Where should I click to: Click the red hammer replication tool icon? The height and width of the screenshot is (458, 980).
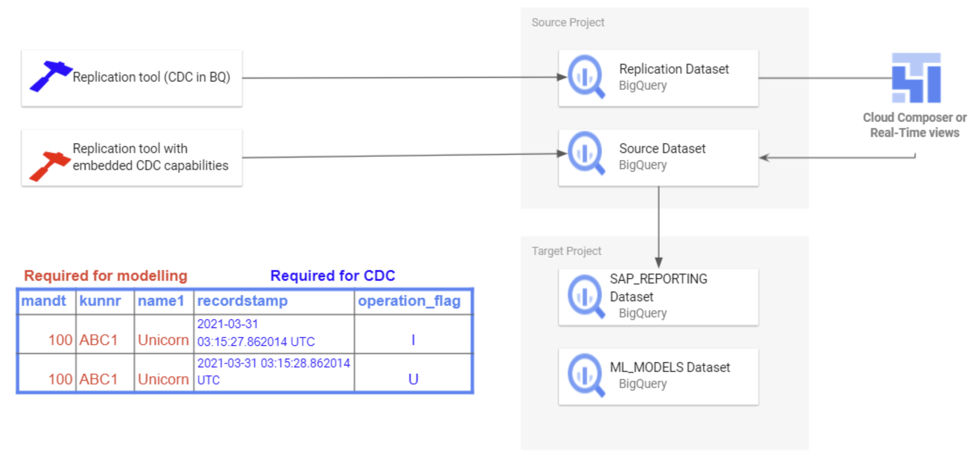pos(50,166)
